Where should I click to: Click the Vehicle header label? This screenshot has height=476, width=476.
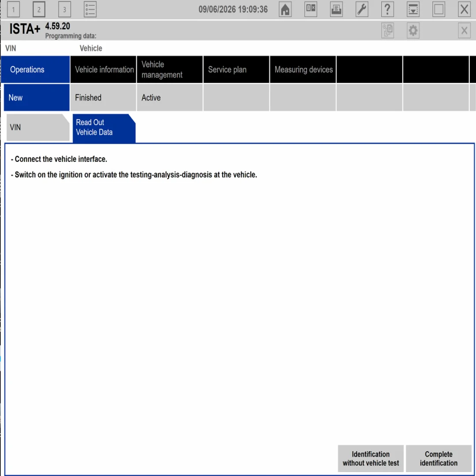91,48
